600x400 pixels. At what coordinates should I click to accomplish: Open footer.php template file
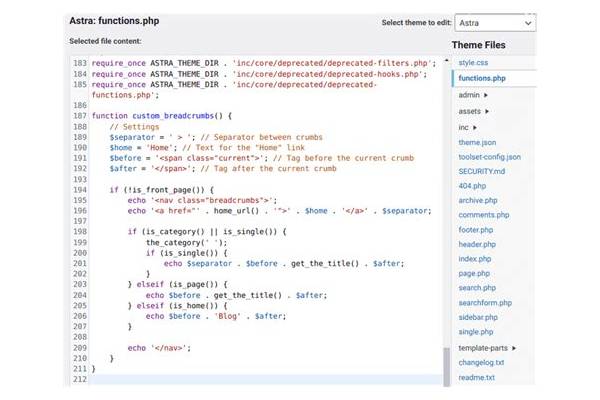click(x=476, y=230)
